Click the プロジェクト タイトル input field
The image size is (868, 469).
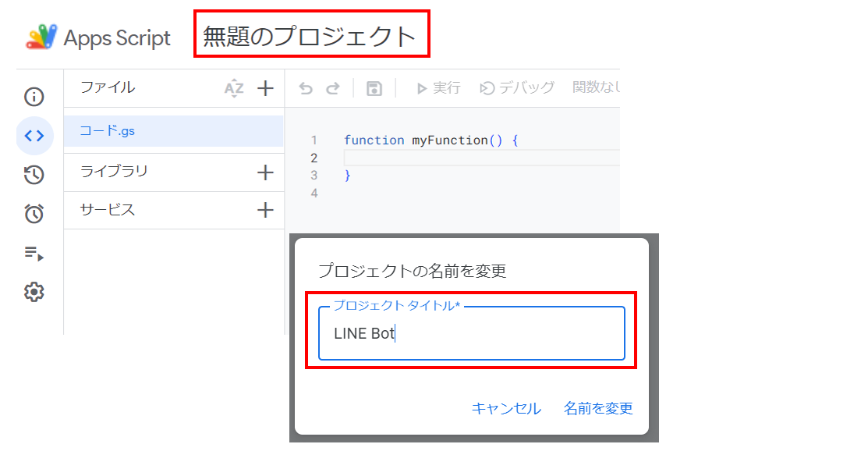[472, 333]
